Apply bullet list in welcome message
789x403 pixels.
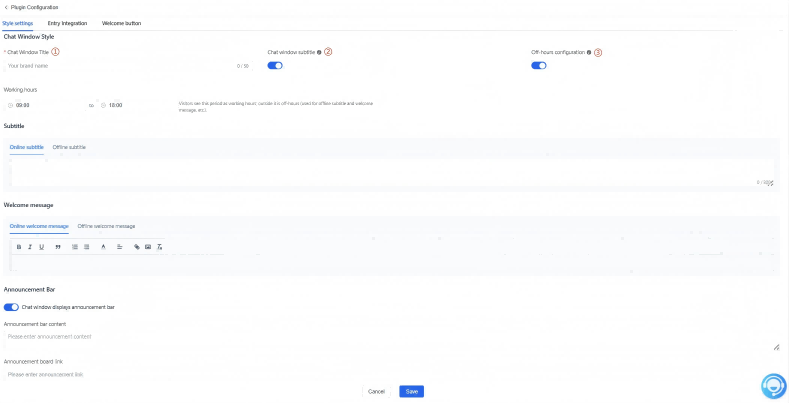point(87,247)
